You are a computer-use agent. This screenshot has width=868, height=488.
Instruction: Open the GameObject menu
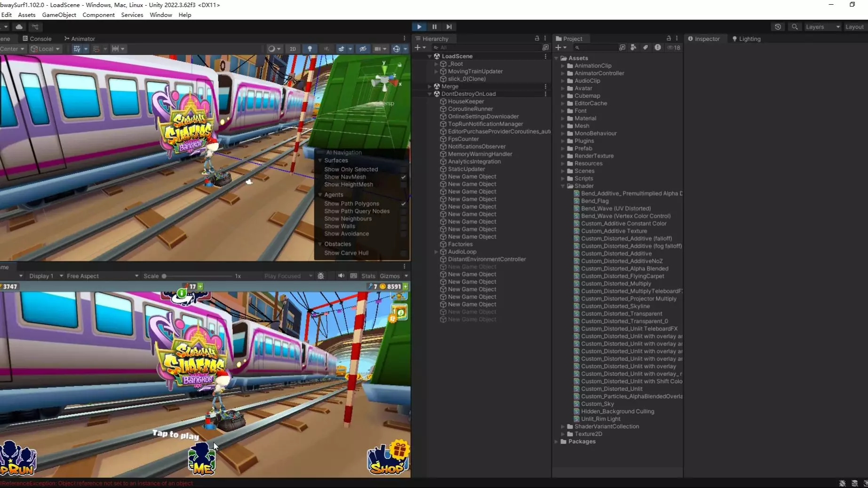point(59,15)
